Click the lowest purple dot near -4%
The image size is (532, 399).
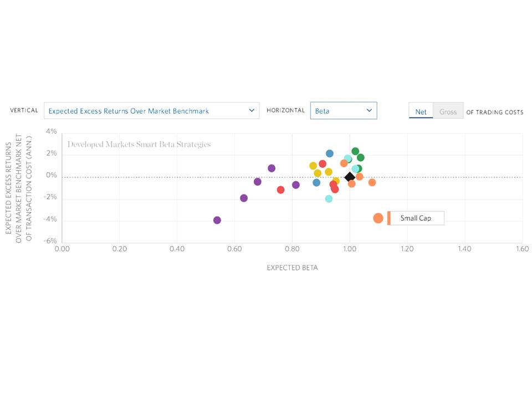217,220
